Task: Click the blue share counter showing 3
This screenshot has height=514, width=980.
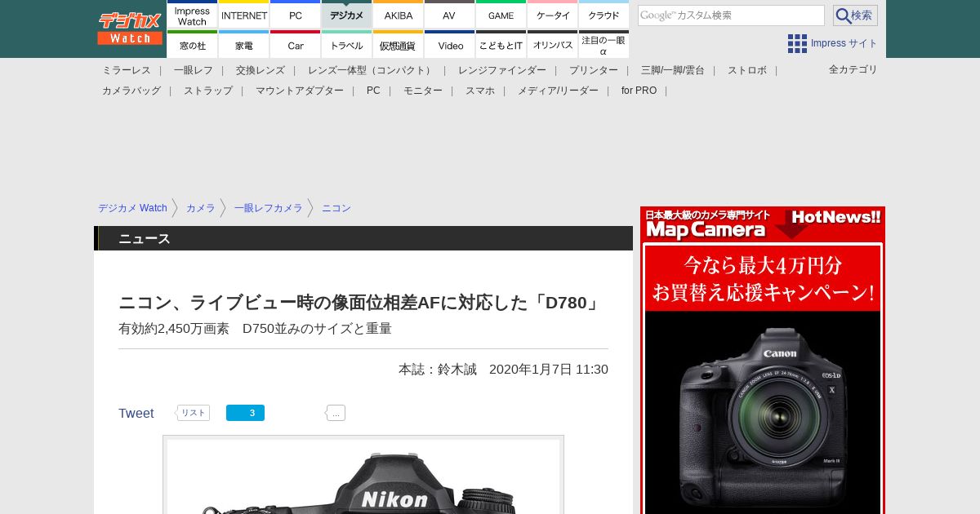Action: [x=245, y=413]
